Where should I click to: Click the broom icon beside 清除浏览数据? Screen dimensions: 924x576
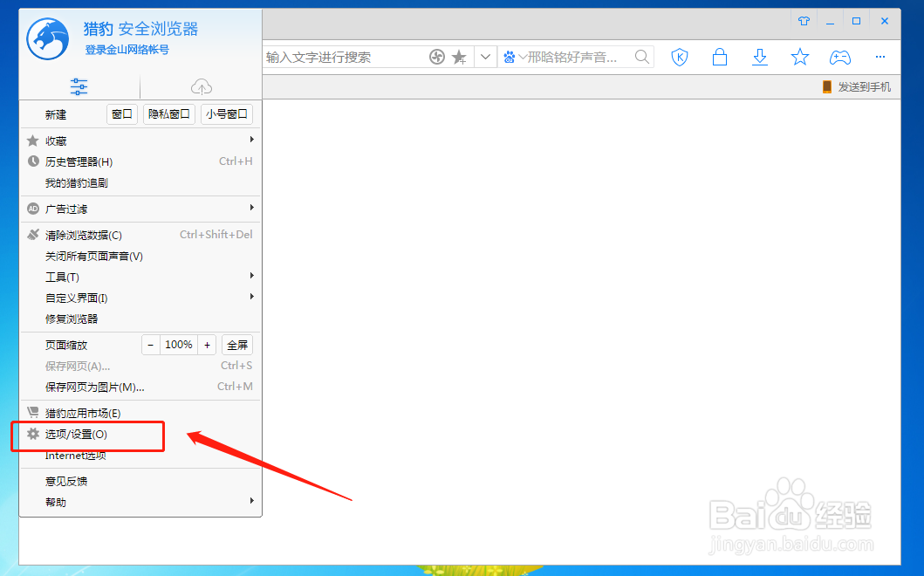tap(33, 235)
